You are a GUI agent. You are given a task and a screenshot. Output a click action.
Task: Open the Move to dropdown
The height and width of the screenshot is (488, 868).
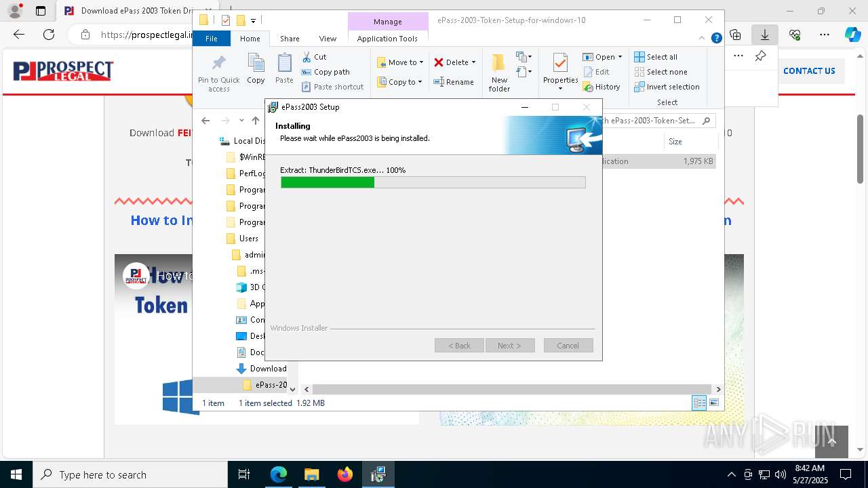pyautogui.click(x=400, y=62)
